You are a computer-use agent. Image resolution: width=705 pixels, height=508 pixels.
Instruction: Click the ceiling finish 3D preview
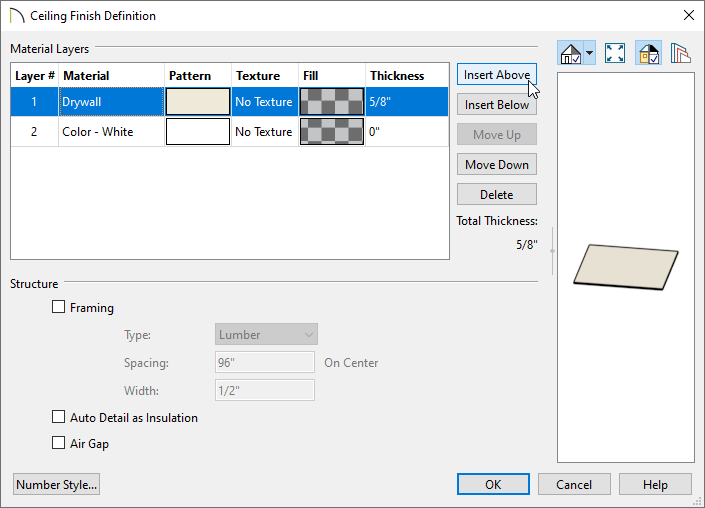[x=625, y=267]
